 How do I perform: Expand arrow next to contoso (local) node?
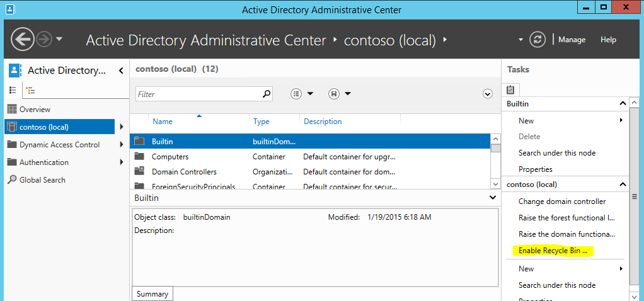(x=122, y=127)
